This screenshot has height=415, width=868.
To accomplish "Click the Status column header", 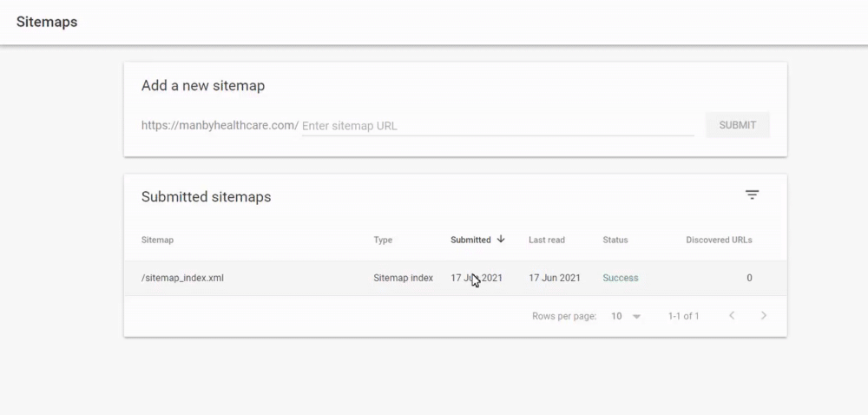I will (615, 240).
